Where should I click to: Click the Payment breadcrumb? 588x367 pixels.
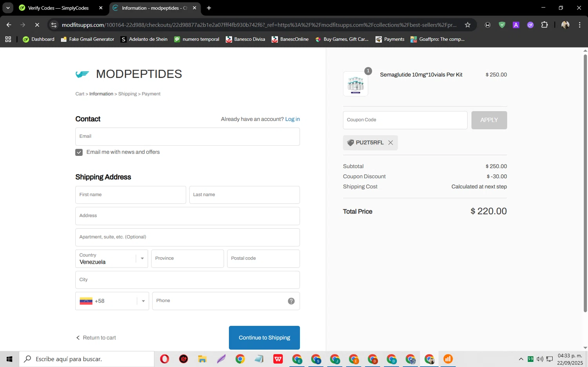click(x=151, y=94)
